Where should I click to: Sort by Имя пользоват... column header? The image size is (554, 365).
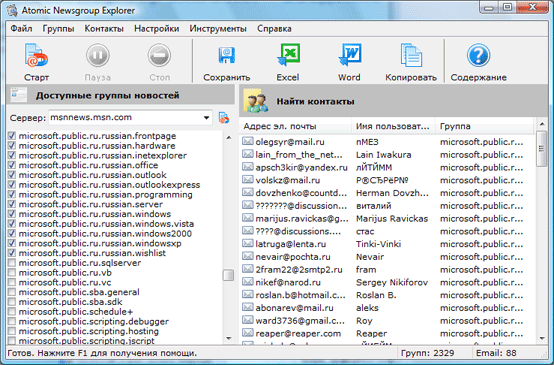[x=393, y=126]
